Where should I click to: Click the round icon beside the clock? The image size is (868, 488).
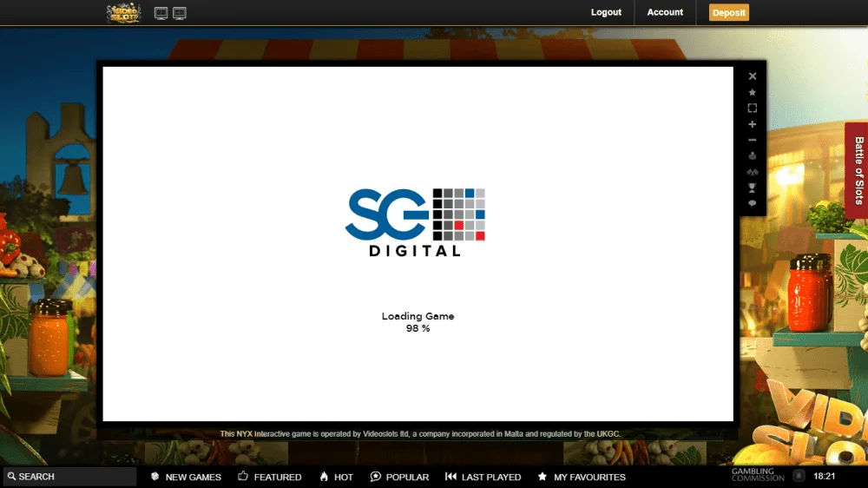tap(799, 476)
